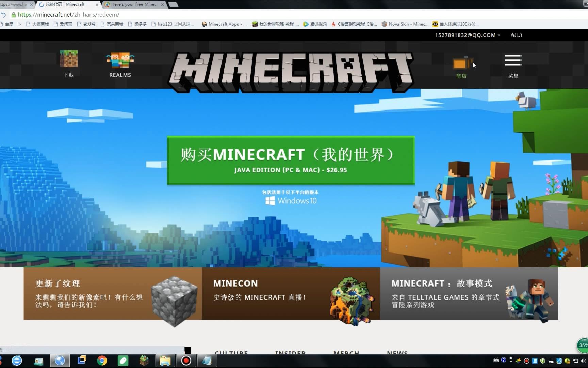
Task: Launch the Minecraft grass block taskbar icon
Action: coord(144,361)
